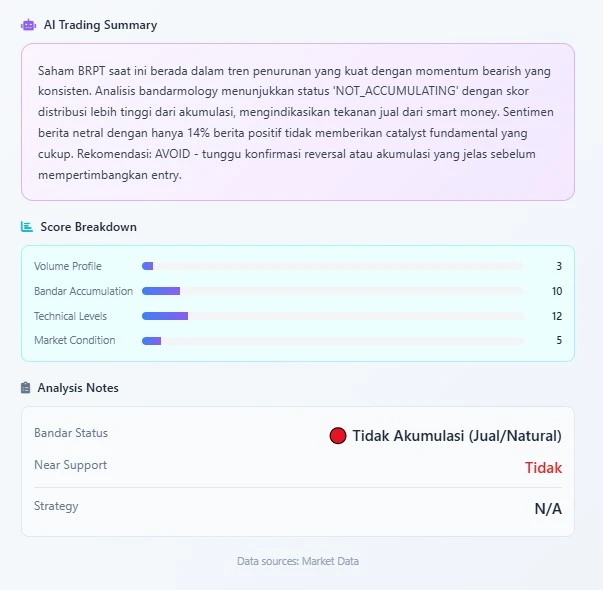Screen dimensions: 603x590
Task: Click the Technical Levels score bar
Action: pos(332,316)
